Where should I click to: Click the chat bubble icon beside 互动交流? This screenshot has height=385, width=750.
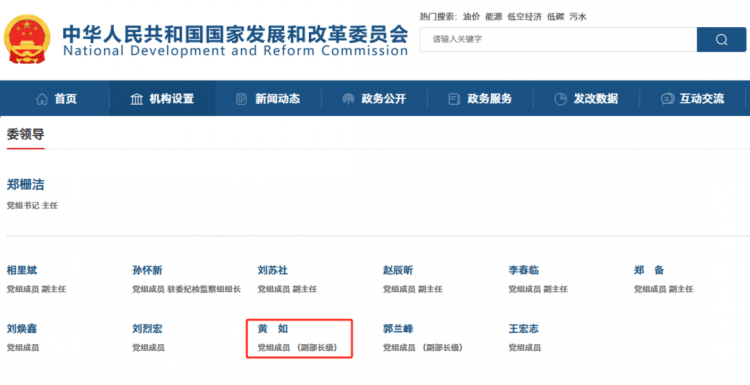[x=667, y=99]
